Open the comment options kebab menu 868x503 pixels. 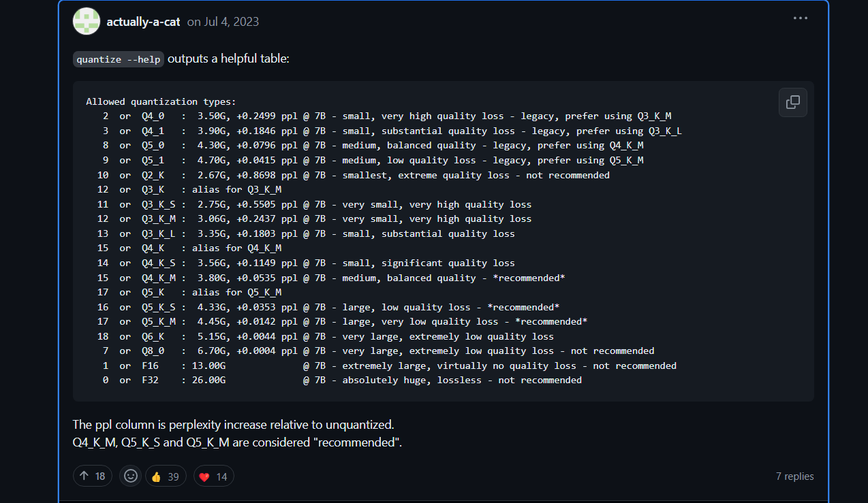click(800, 18)
